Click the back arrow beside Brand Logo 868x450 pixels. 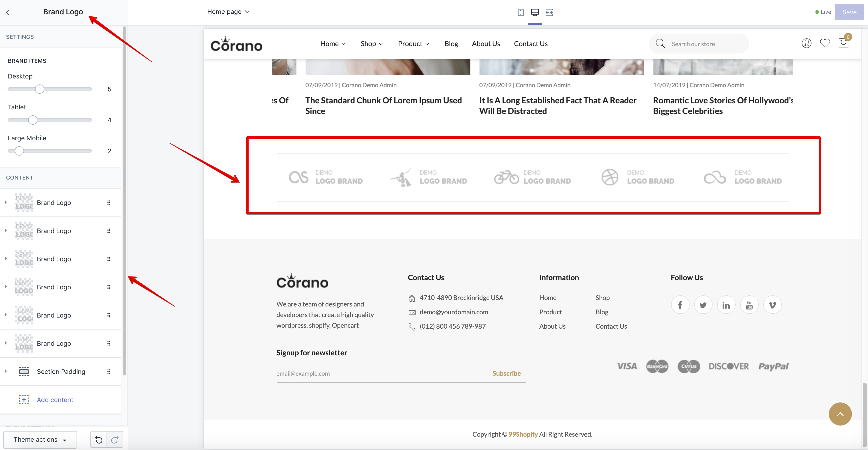point(8,12)
